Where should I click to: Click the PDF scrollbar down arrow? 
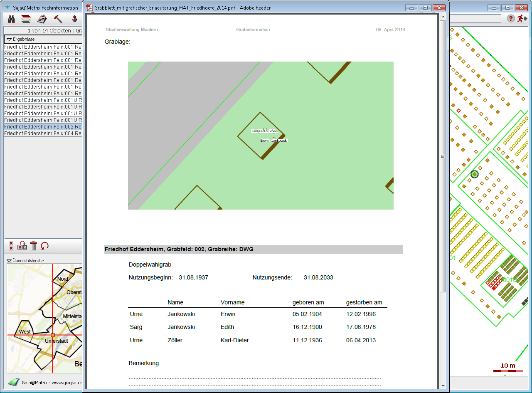click(x=443, y=386)
